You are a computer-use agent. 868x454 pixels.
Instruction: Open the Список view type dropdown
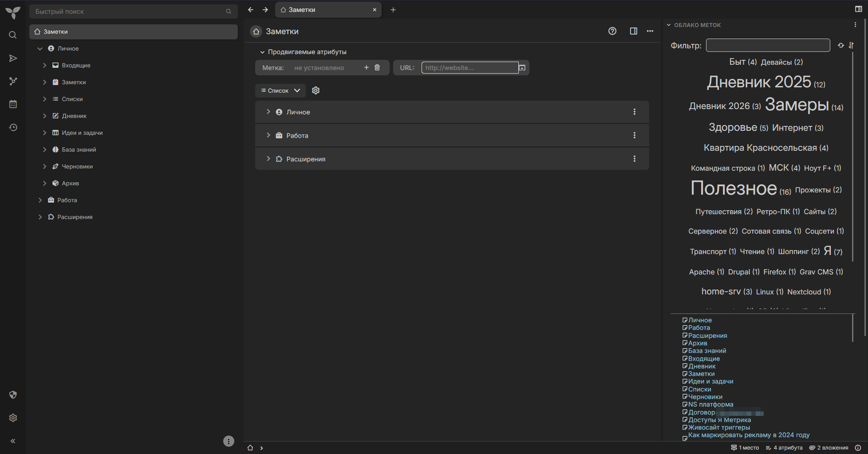point(280,90)
